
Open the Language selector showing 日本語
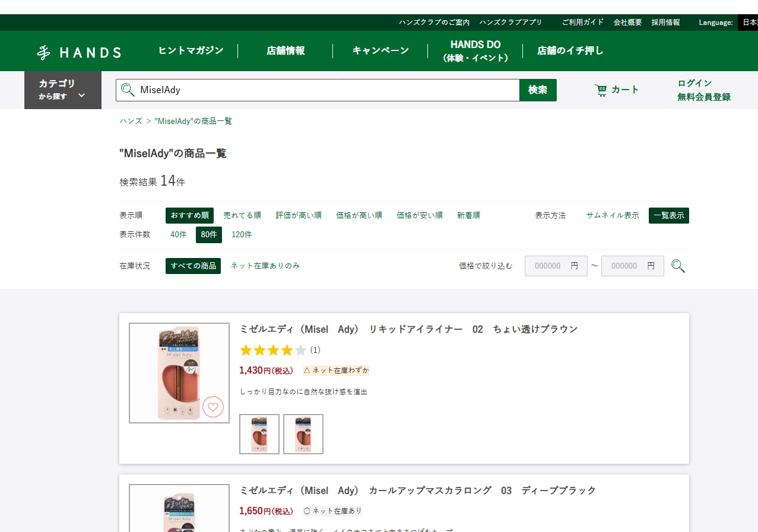point(747,23)
